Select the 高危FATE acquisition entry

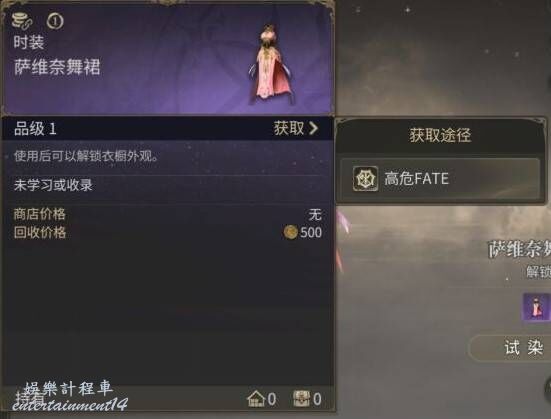click(x=440, y=179)
